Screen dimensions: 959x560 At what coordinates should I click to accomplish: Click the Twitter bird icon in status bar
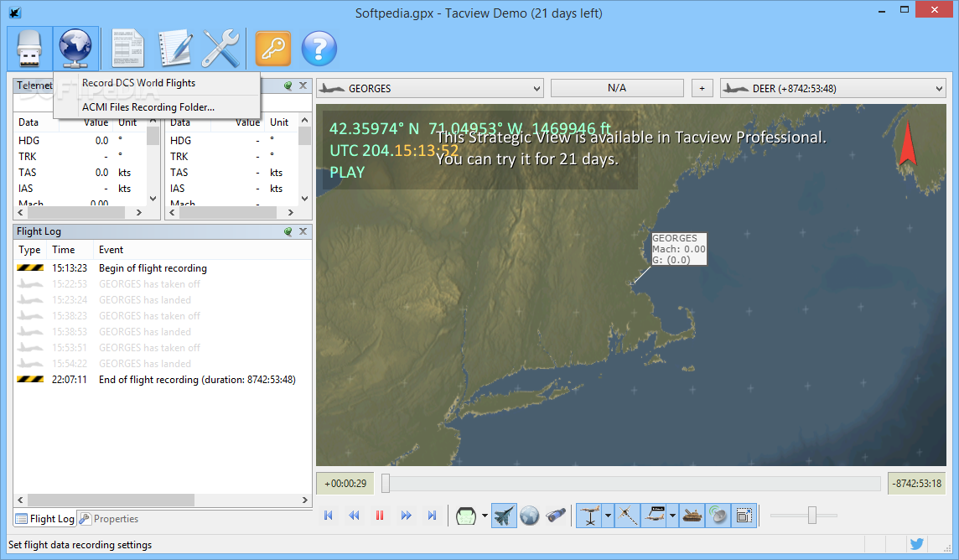tap(916, 544)
